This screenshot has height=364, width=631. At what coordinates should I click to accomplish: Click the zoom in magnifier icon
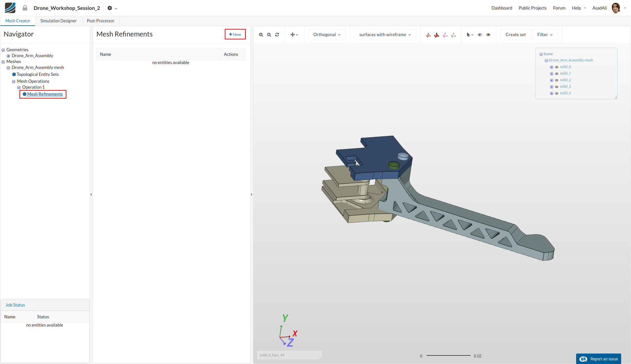tap(261, 34)
